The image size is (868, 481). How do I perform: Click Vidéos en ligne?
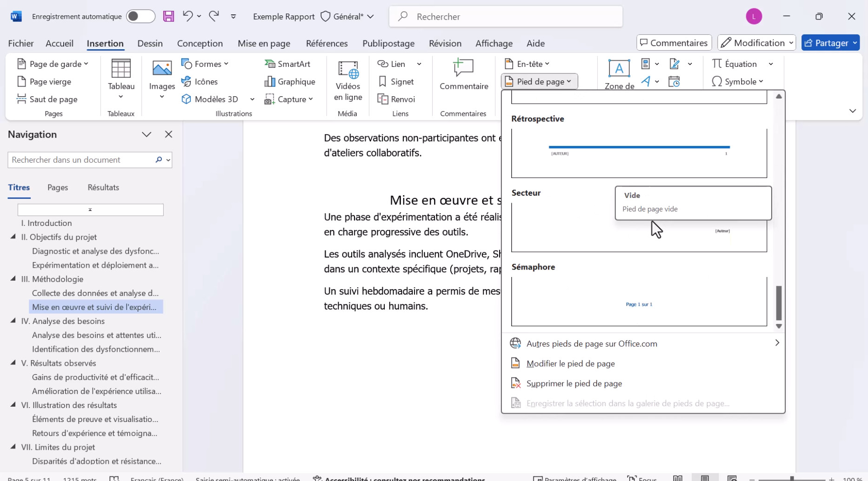(x=348, y=81)
